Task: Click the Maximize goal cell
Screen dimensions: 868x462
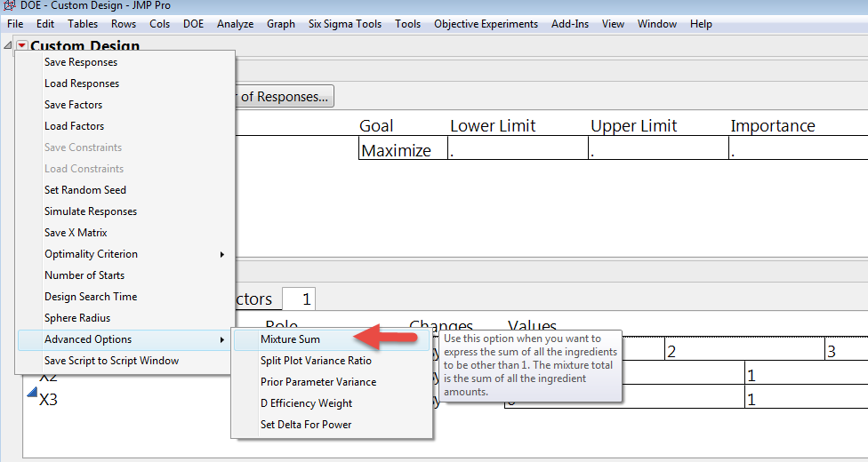Action: [x=403, y=149]
